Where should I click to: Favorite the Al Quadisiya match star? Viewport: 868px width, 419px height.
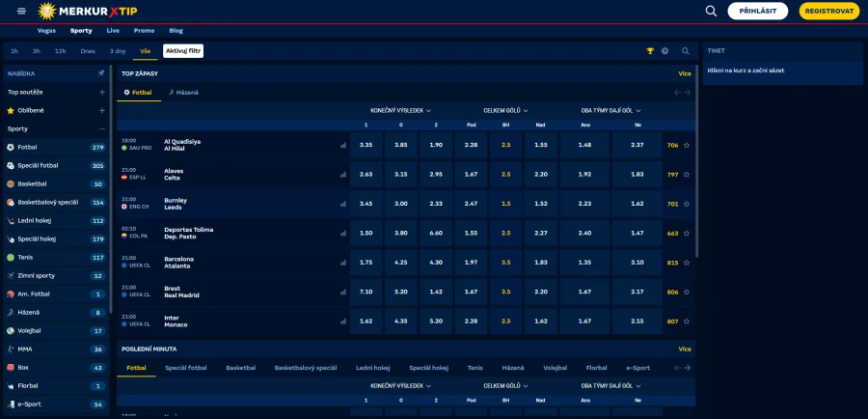[x=687, y=145]
